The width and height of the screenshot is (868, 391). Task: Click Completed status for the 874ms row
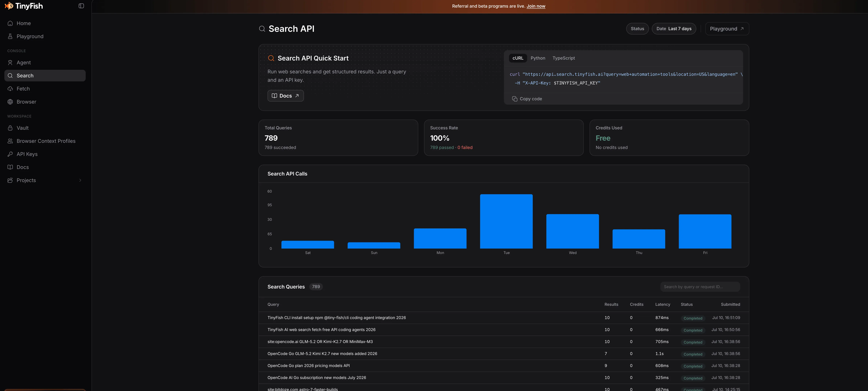click(x=693, y=318)
